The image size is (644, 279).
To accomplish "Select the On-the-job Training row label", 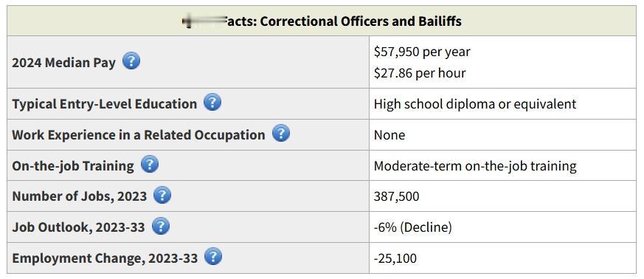I will tap(73, 166).
